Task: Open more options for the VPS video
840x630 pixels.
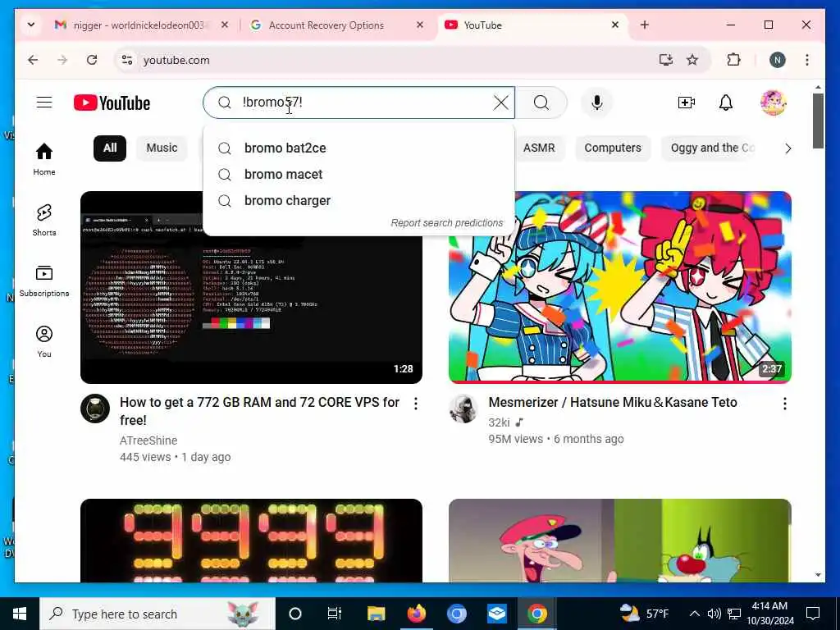Action: click(x=416, y=404)
